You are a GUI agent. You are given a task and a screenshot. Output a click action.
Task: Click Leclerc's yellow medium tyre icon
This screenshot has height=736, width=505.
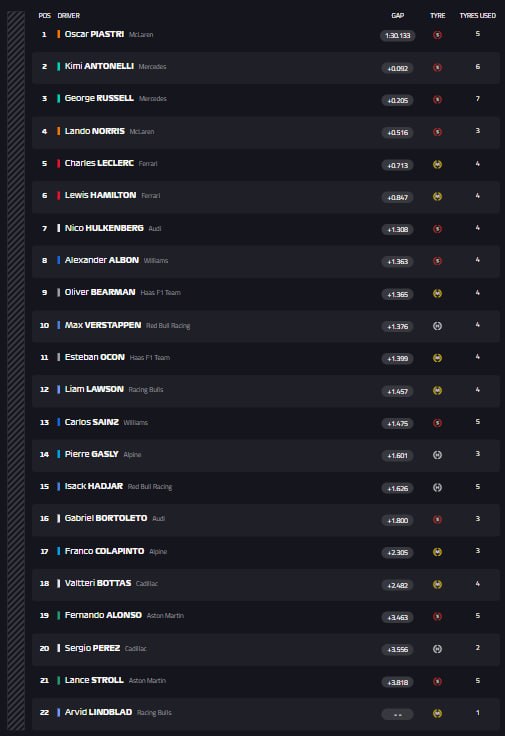(437, 165)
